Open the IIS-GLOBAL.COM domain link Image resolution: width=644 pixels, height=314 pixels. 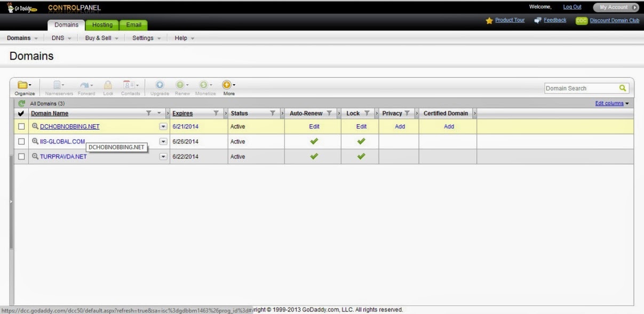62,142
